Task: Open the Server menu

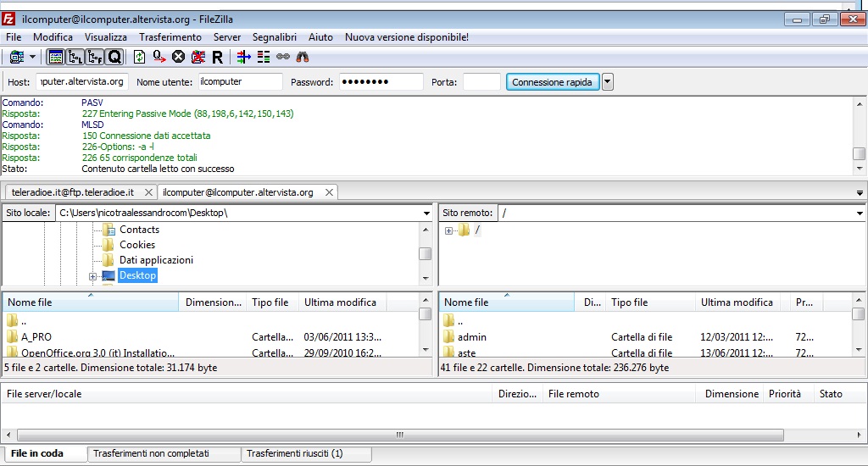Action: click(x=227, y=37)
